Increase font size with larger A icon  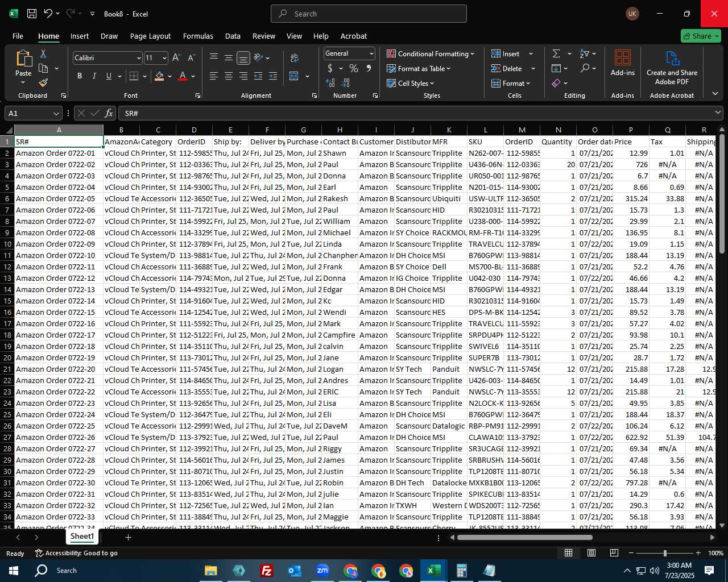coord(176,57)
